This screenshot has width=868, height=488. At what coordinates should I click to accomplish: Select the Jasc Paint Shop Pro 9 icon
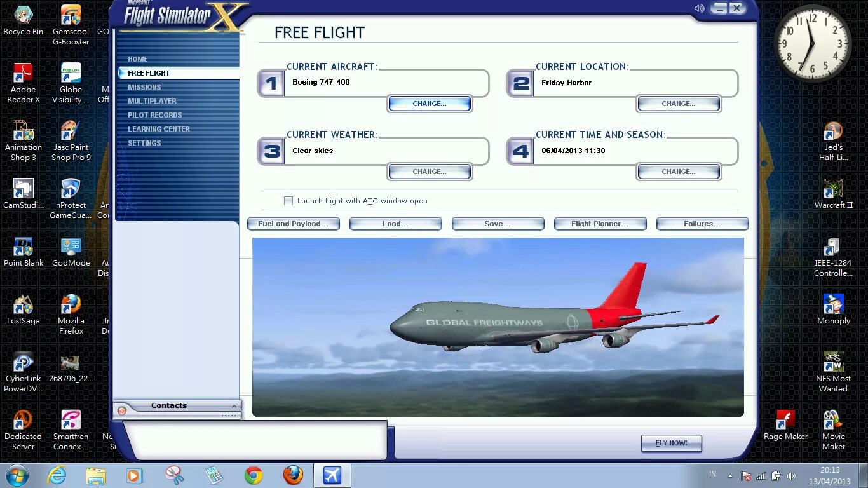[71, 141]
